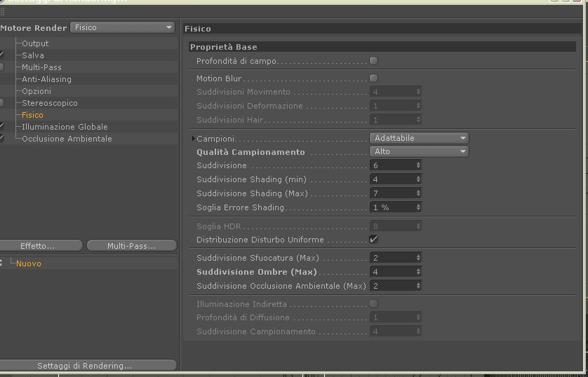
Task: Enable Profondità di campo checkbox
Action: pos(373,61)
